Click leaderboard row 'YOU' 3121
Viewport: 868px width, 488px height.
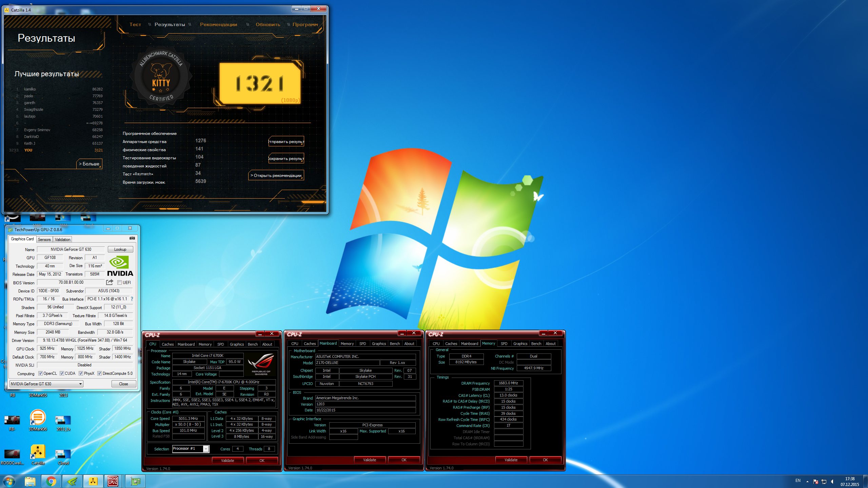56,150
